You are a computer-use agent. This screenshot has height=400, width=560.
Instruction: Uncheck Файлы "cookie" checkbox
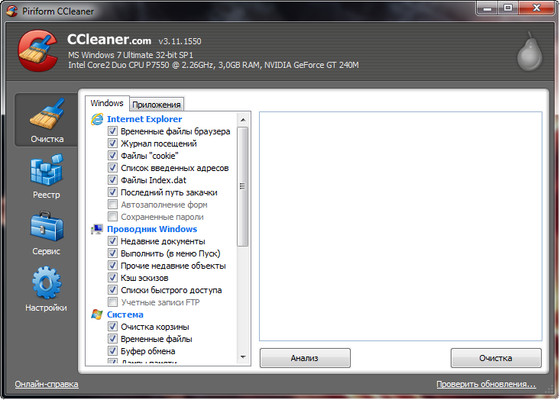pos(112,155)
